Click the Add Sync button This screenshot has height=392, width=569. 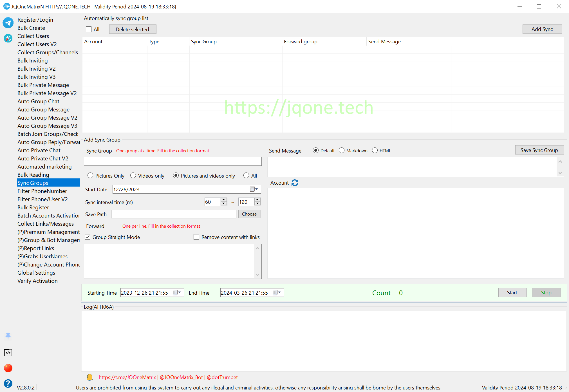pos(542,29)
